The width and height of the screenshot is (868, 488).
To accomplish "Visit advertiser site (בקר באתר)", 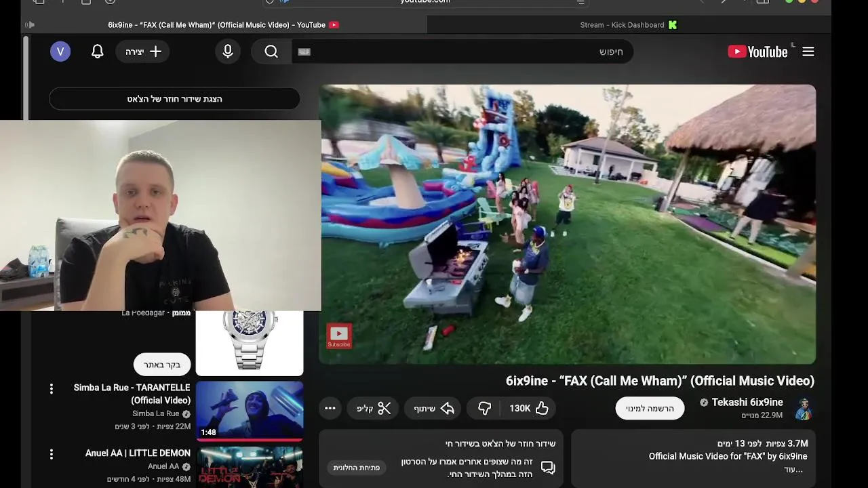I will coord(162,365).
